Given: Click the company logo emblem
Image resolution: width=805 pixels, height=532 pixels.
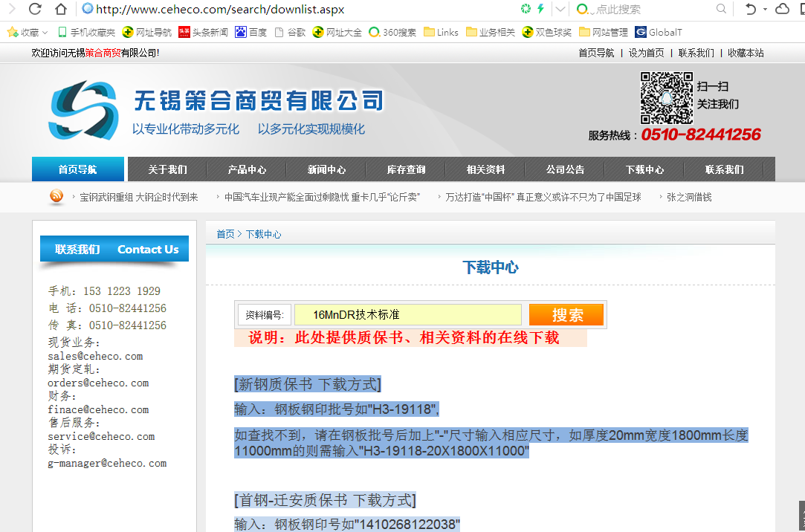Looking at the screenshot, I should pos(83,110).
